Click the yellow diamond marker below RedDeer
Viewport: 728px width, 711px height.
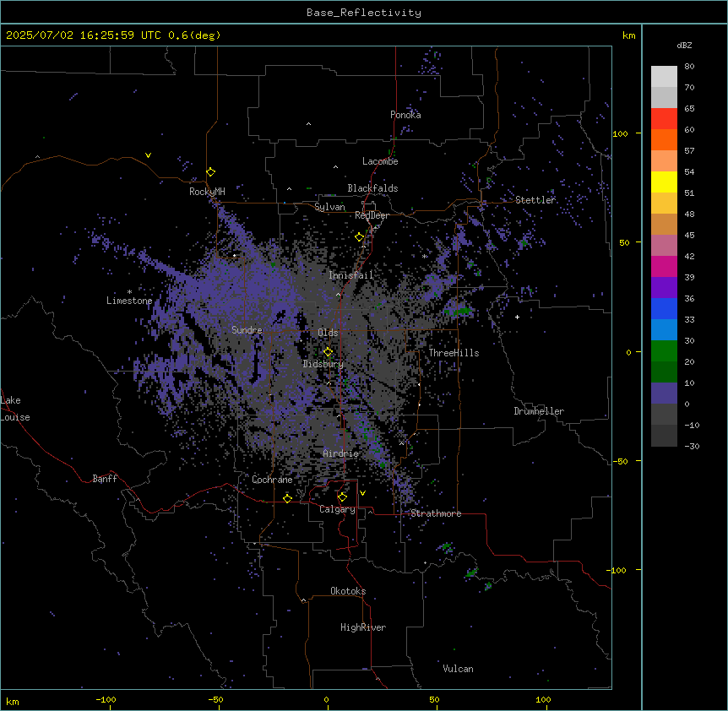coord(359,237)
